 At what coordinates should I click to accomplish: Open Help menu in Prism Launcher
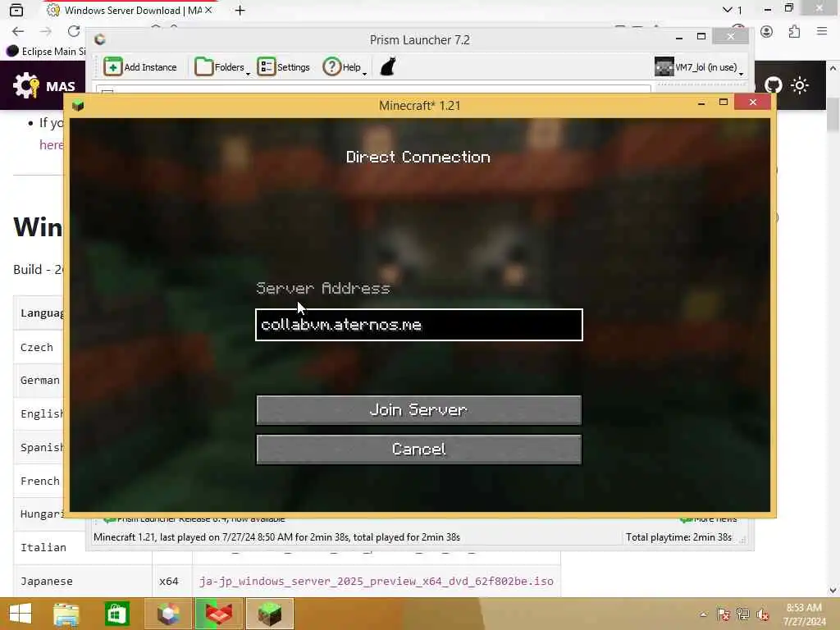click(345, 67)
